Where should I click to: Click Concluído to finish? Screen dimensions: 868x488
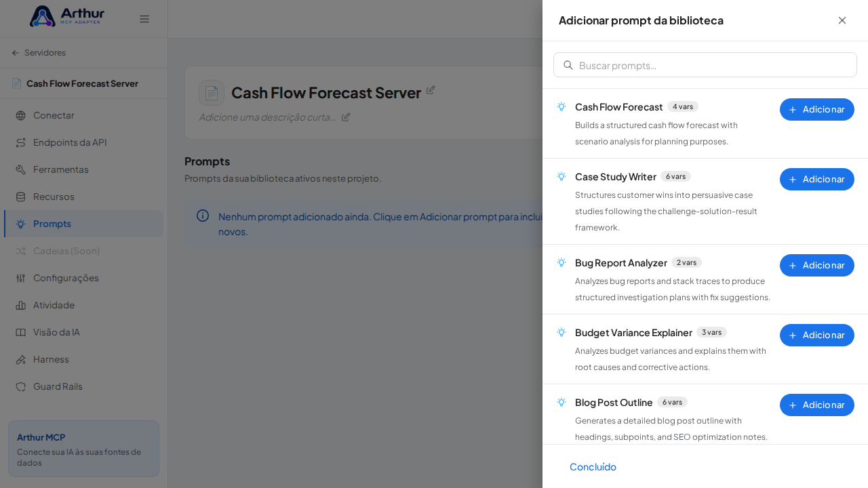593,466
